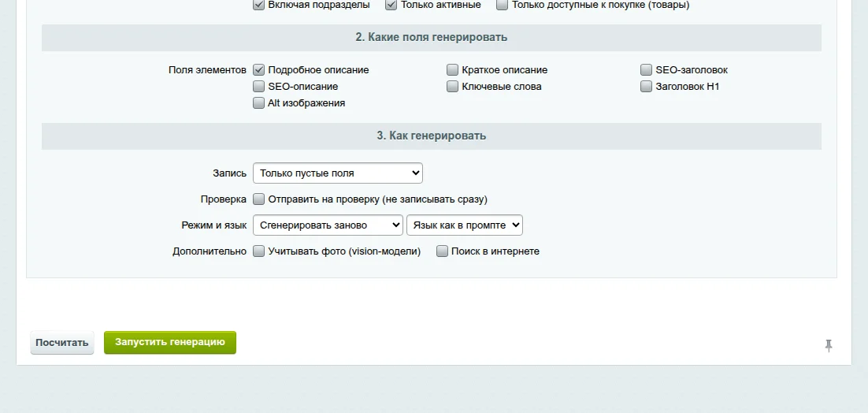Viewport: 868px width, 413px height.
Task: Click the "Посчитать" button
Action: [x=62, y=343]
